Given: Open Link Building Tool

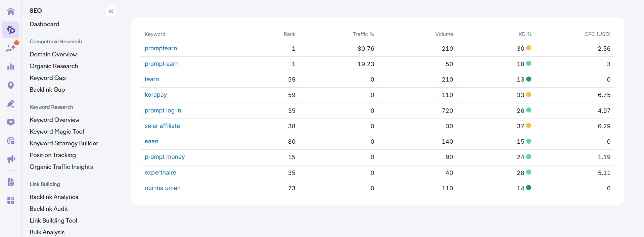Looking at the screenshot, I should tap(53, 221).
